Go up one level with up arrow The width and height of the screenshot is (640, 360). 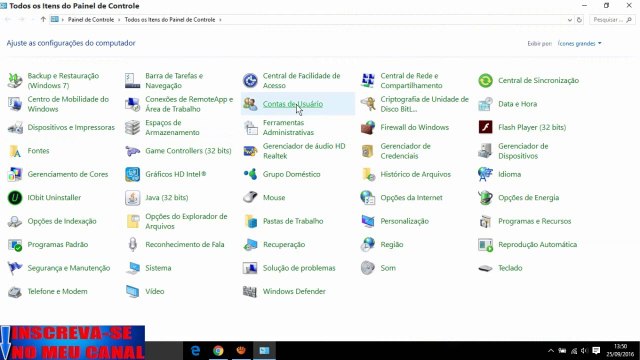coord(43,19)
